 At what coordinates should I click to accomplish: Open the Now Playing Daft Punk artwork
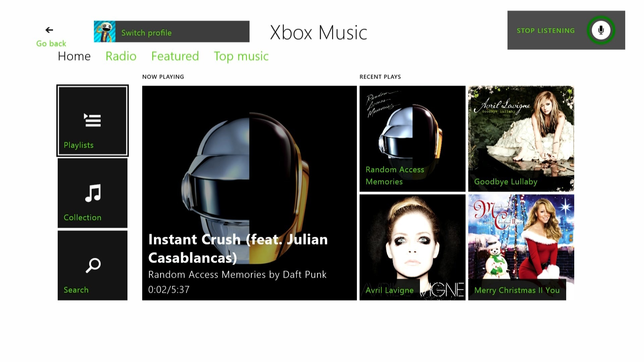pos(250,193)
